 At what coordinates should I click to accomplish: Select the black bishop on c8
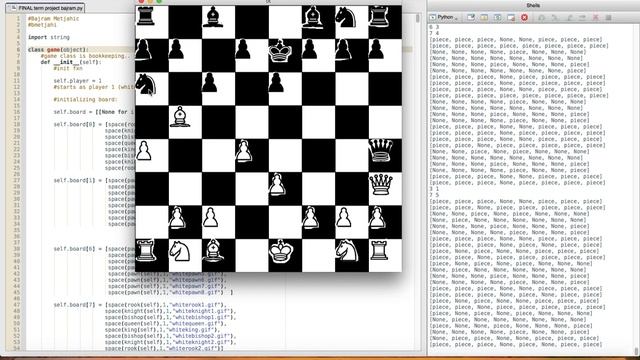click(213, 17)
